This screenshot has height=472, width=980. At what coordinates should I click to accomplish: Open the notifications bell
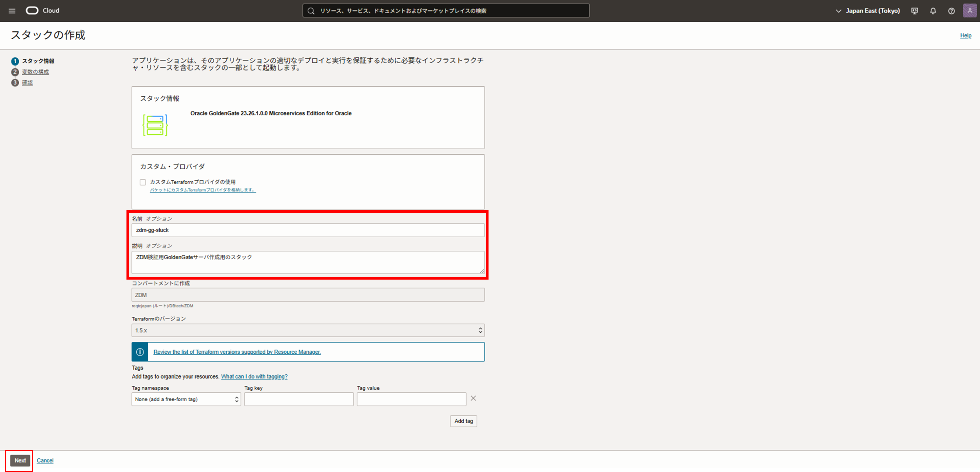933,11
